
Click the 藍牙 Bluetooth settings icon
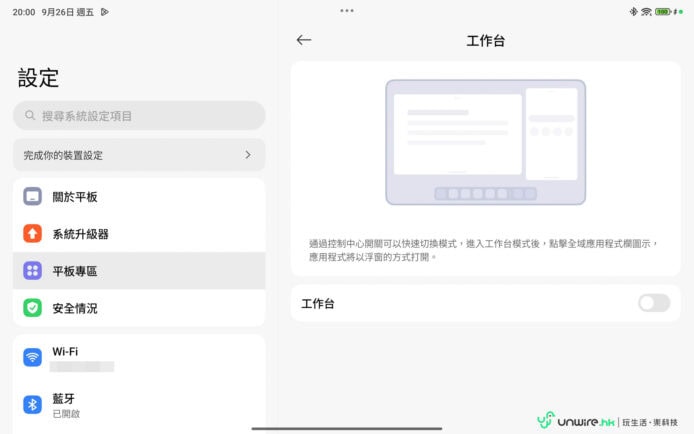pyautogui.click(x=33, y=404)
